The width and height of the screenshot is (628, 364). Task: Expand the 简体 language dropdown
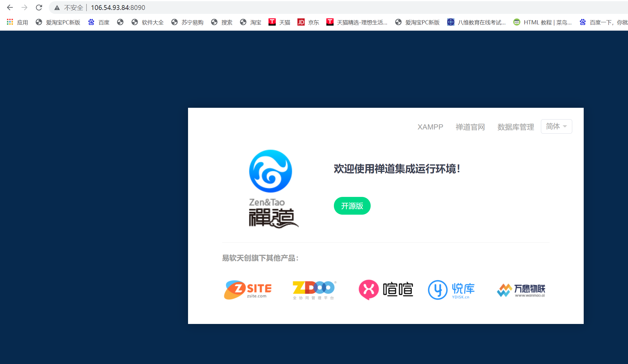click(x=556, y=126)
